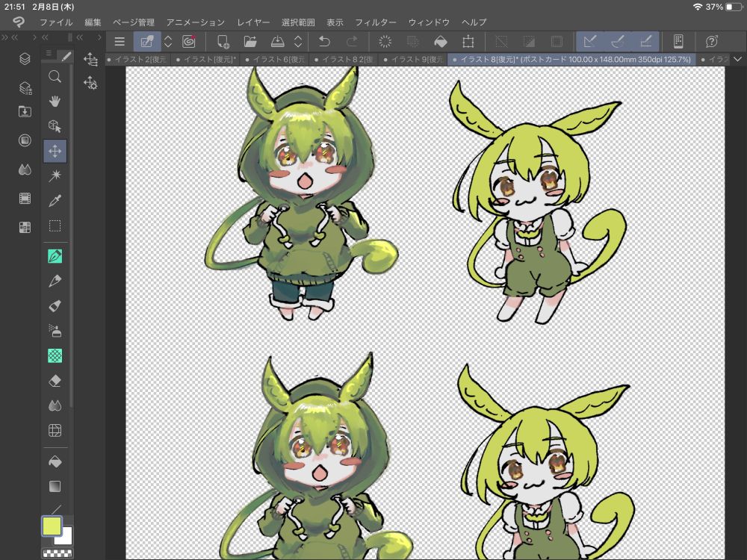Click the Undo arrow
The height and width of the screenshot is (560, 747).
pos(324,42)
